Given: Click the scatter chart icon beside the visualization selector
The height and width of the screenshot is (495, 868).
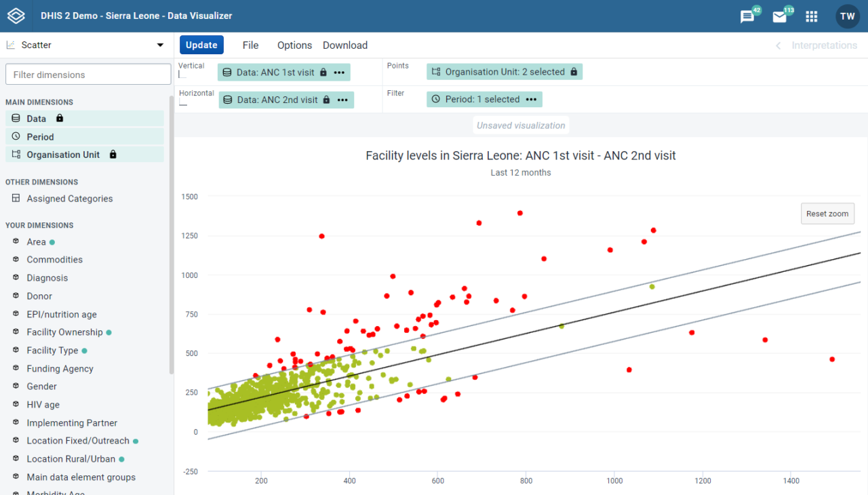Looking at the screenshot, I should pos(9,44).
